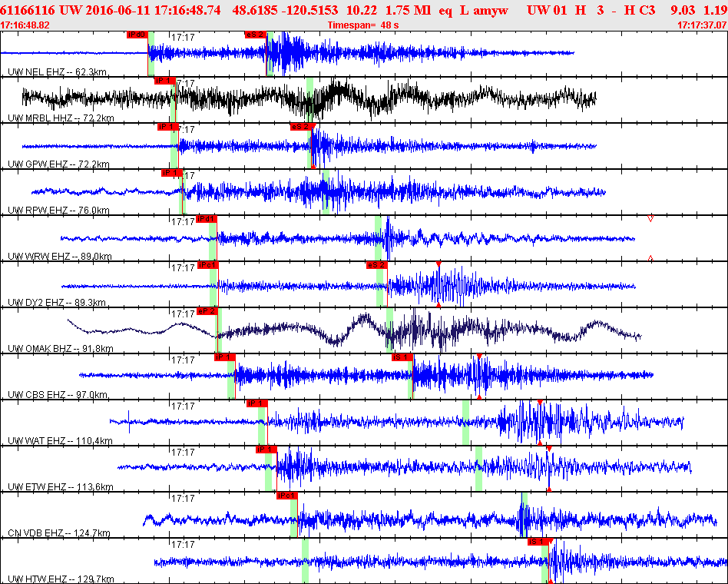Click the predicted S green bar on MRBL trace

click(x=309, y=99)
